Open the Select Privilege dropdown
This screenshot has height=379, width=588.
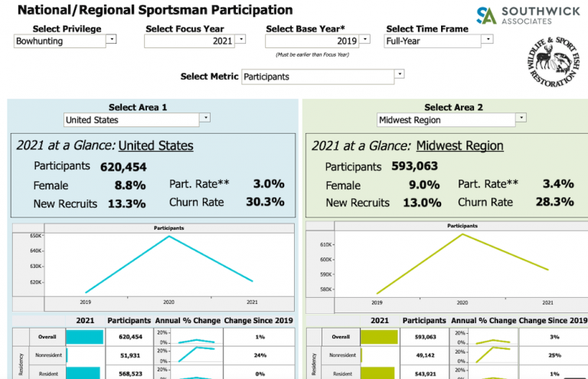(x=111, y=40)
